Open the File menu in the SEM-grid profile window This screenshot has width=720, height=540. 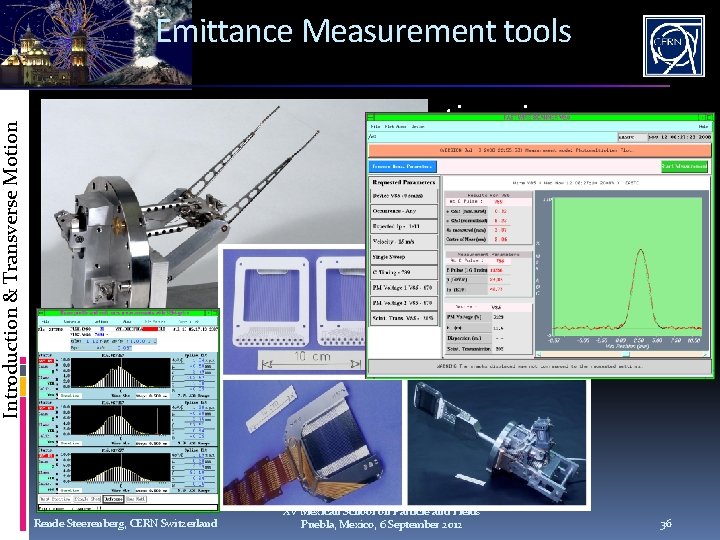tap(45, 322)
